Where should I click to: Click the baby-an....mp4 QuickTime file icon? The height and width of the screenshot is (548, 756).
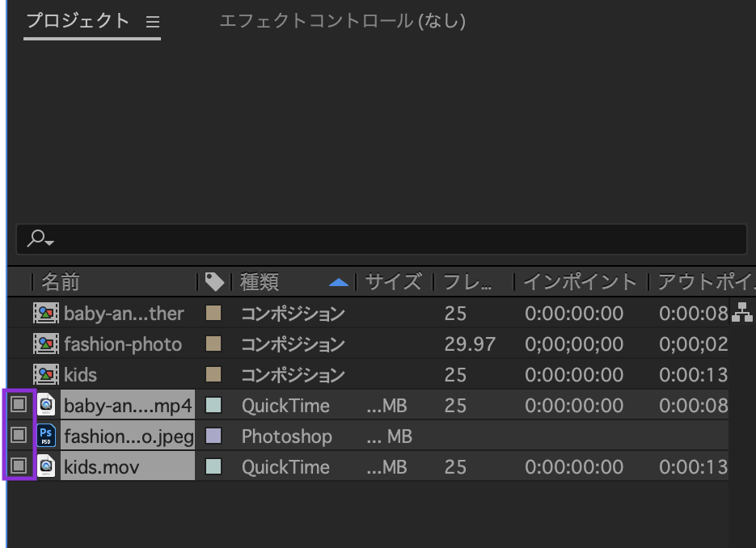pos(47,406)
